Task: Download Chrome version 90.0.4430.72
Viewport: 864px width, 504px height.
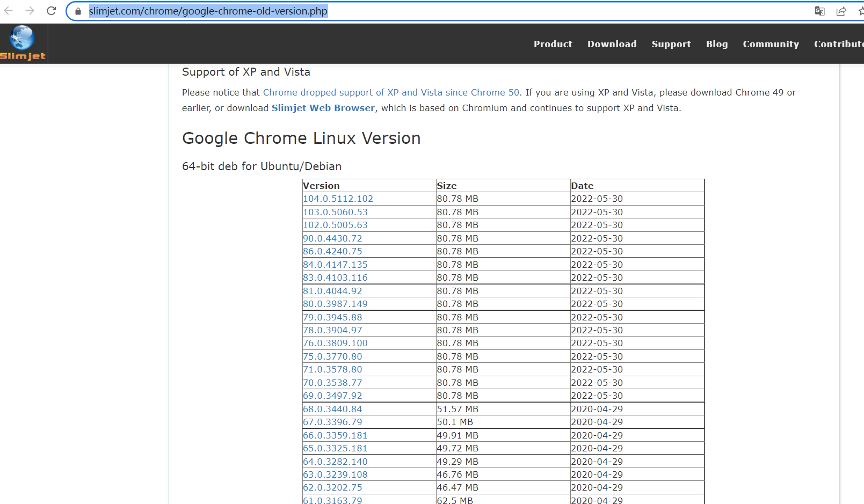Action: pos(332,238)
